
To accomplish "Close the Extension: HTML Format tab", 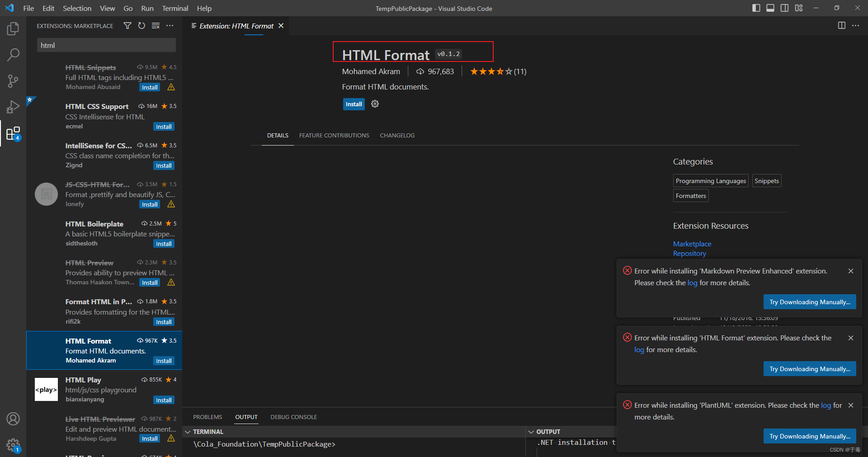I will coord(281,26).
